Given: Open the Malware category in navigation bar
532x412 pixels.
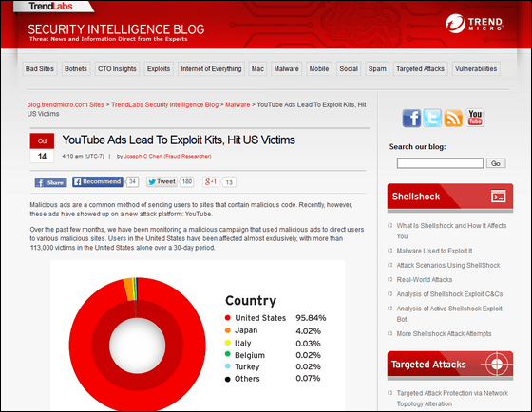Looking at the screenshot, I should tap(286, 69).
